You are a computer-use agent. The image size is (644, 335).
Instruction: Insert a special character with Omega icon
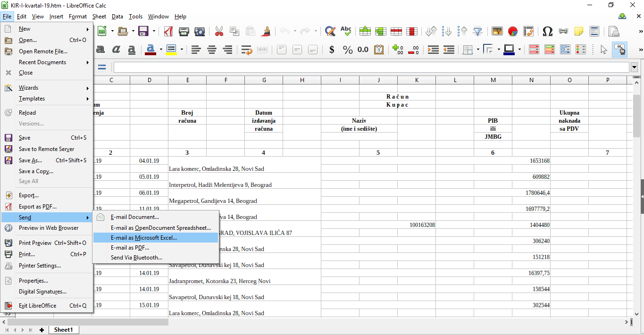[x=547, y=31]
